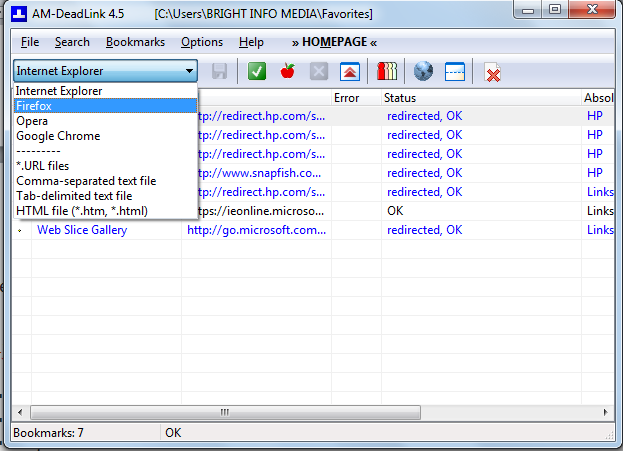Click the red up-arrows sort toolbar icon
Screen dimensions: 623x451
[350, 72]
